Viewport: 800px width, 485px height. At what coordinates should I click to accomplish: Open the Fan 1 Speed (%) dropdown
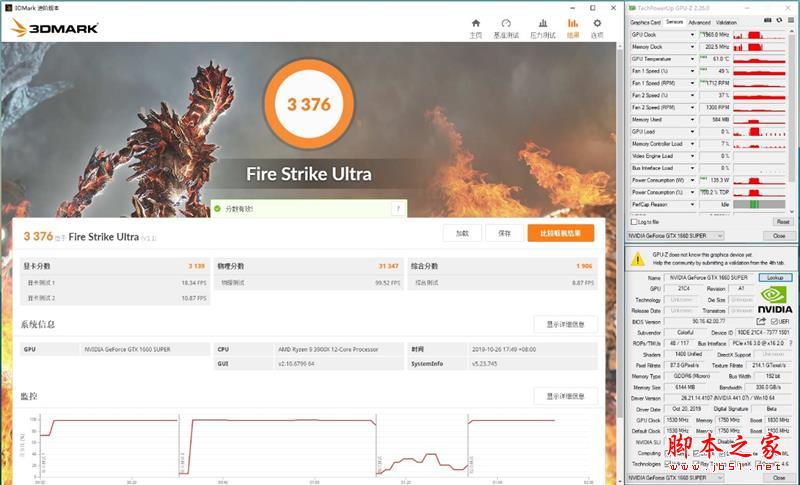click(692, 71)
